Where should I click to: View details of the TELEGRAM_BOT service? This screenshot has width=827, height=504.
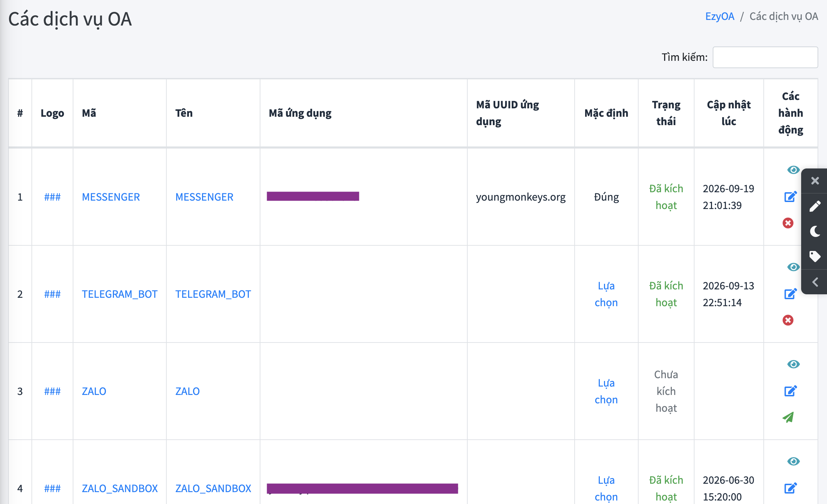[793, 267]
